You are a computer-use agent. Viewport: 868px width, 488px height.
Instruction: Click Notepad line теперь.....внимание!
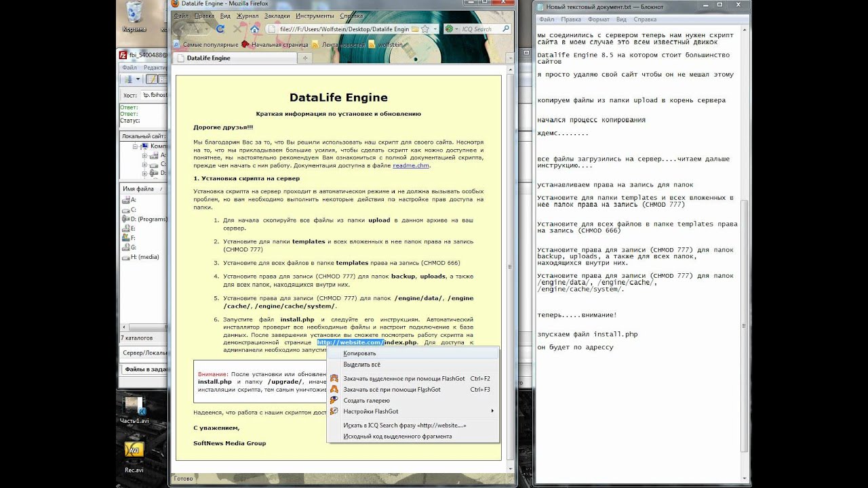pos(577,315)
